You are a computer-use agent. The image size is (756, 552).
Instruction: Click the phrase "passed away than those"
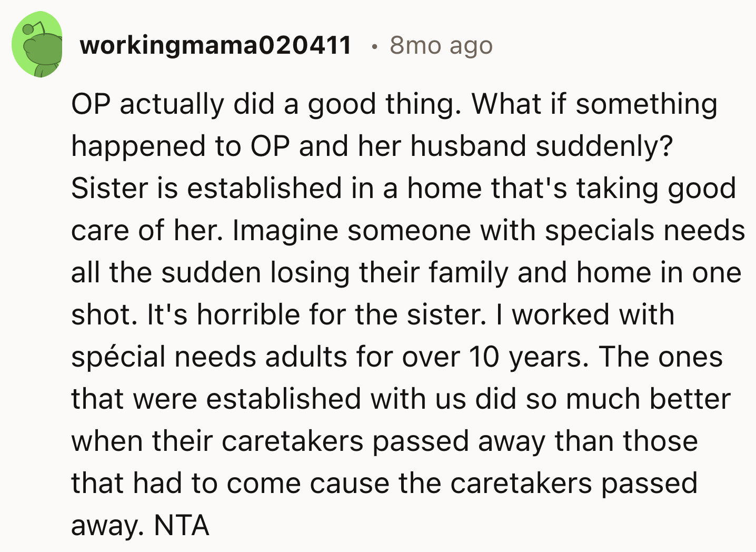tap(535, 441)
